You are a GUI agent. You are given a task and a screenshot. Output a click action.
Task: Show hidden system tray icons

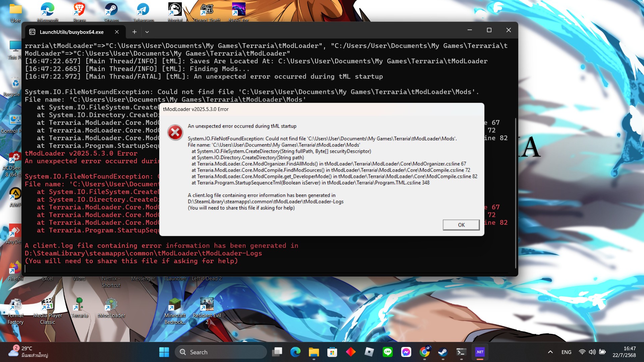(550, 352)
